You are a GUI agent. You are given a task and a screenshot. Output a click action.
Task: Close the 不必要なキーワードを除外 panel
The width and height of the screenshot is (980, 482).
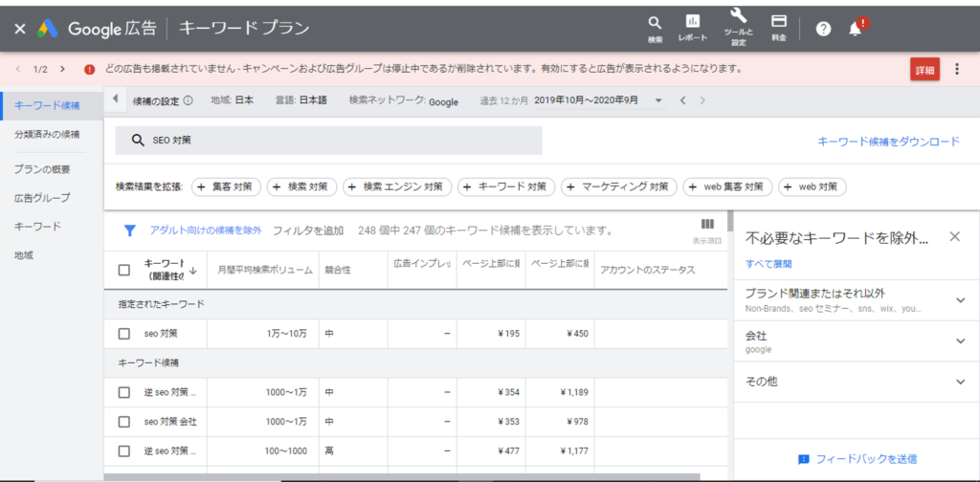[954, 236]
